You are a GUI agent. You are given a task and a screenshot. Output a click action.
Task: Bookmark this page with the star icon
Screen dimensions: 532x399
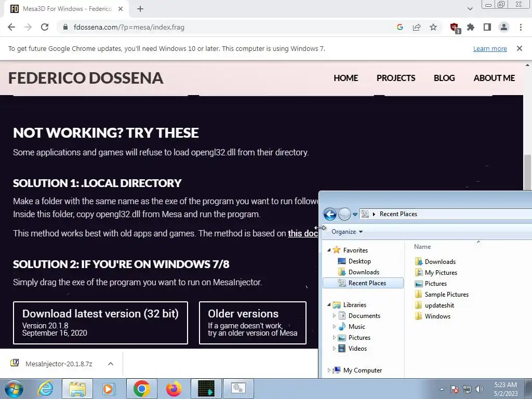433,27
